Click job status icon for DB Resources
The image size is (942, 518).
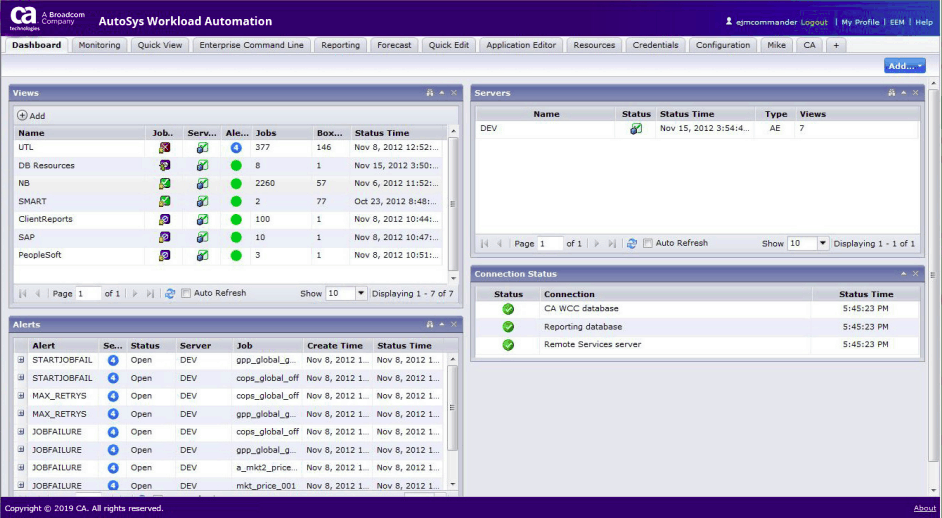coord(164,165)
